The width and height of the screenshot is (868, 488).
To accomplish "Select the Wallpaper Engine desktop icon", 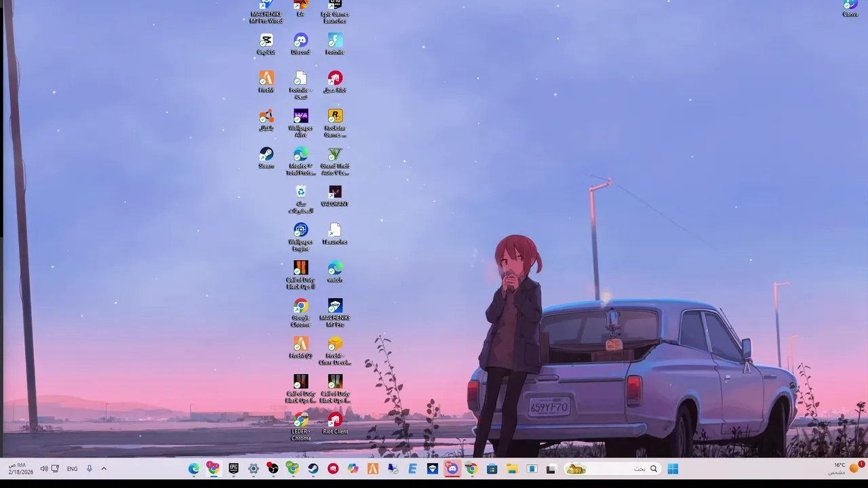I will pyautogui.click(x=300, y=237).
